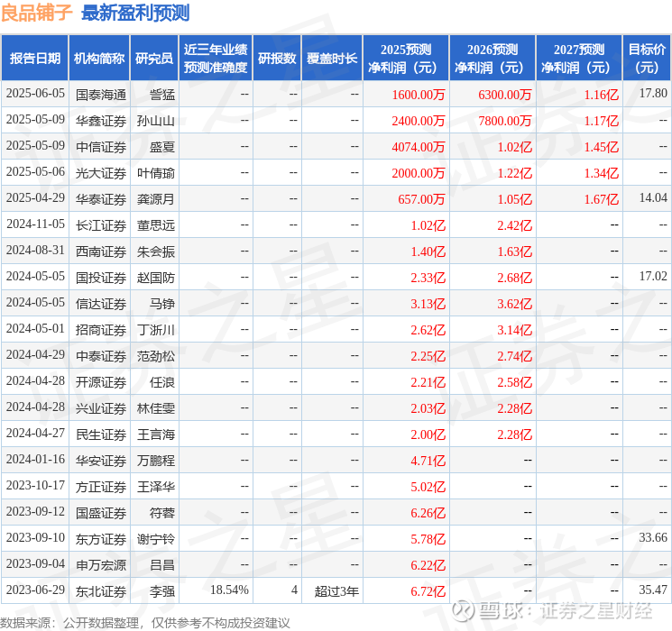
Task: Select the 最新盈利预测 heading
Action: pos(135,13)
